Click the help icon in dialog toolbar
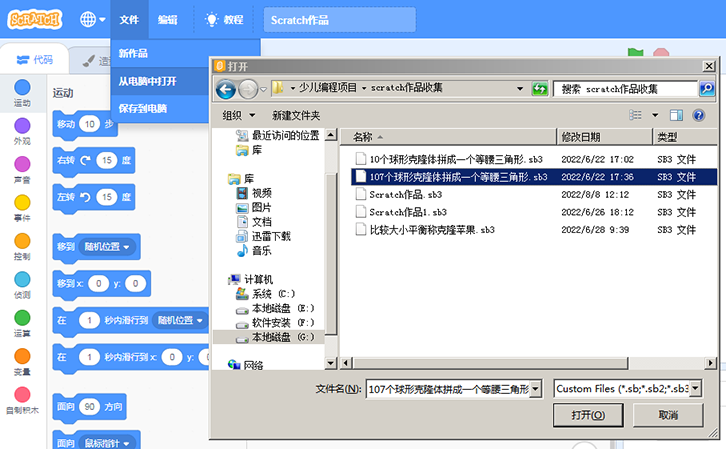 [x=701, y=115]
